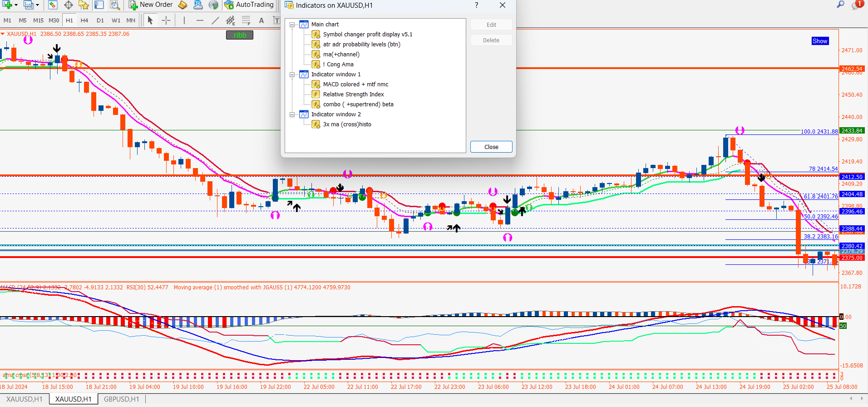Image resolution: width=868 pixels, height=407 pixels.
Task: Select the text label 'A' tool
Action: [261, 20]
